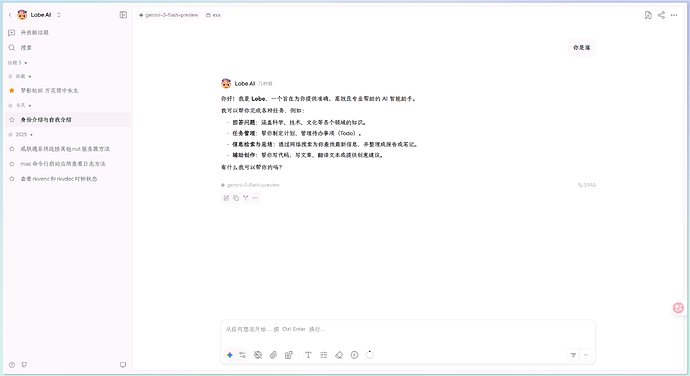
Task: Open the rkvenc 和 rkvdec 时钟状态 topic
Action: [68, 179]
